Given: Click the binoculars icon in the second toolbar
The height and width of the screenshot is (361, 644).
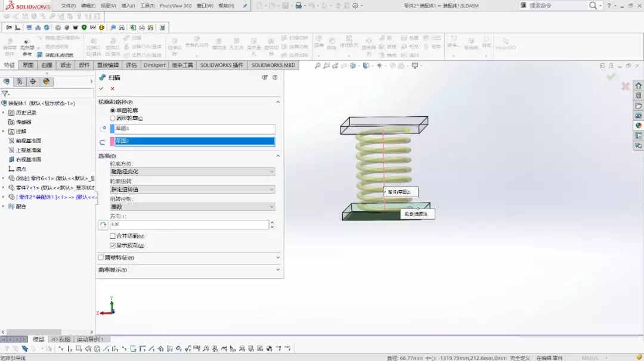Looking at the screenshot, I should 122,27.
